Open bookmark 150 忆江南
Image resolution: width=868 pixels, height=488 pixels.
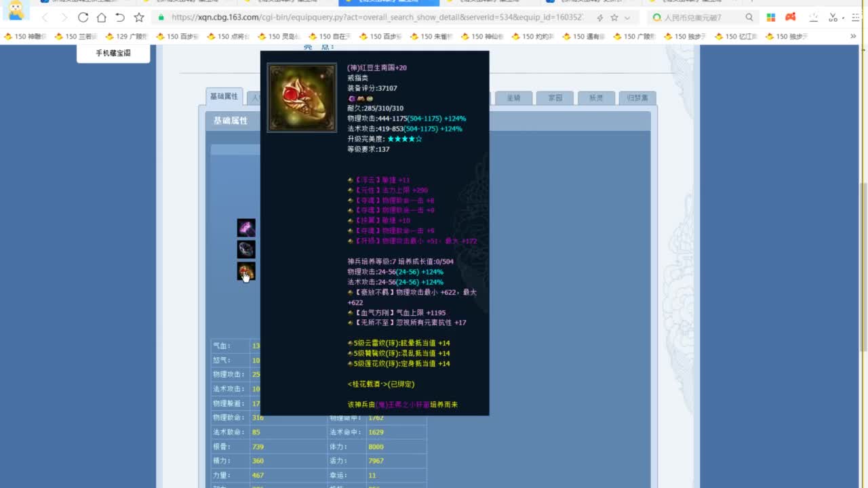[x=738, y=37]
